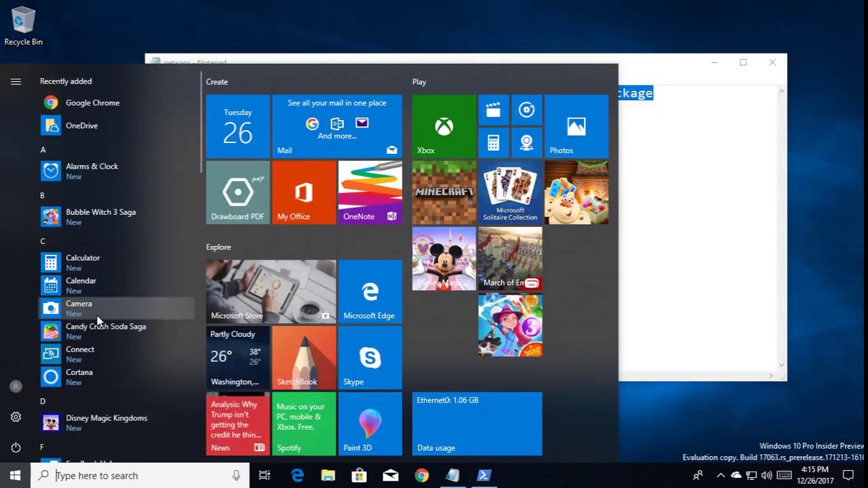Launch Cortana from the app list
Viewport: 868px width, 488px height.
(x=117, y=377)
